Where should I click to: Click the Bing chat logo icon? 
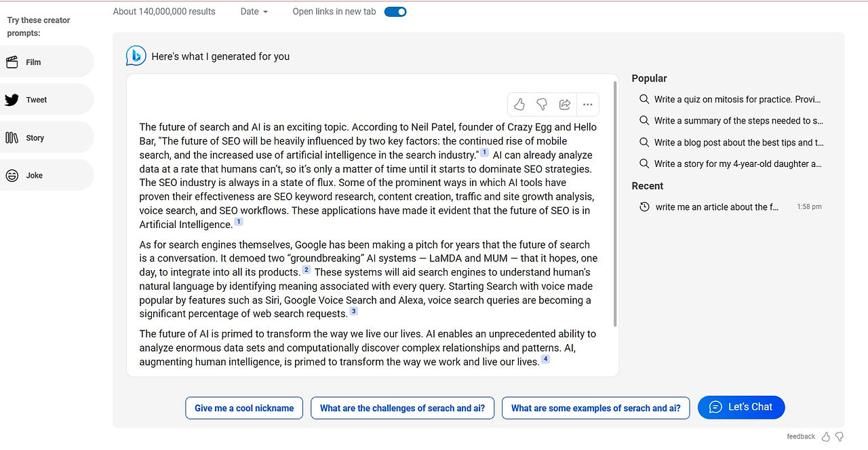coord(136,56)
